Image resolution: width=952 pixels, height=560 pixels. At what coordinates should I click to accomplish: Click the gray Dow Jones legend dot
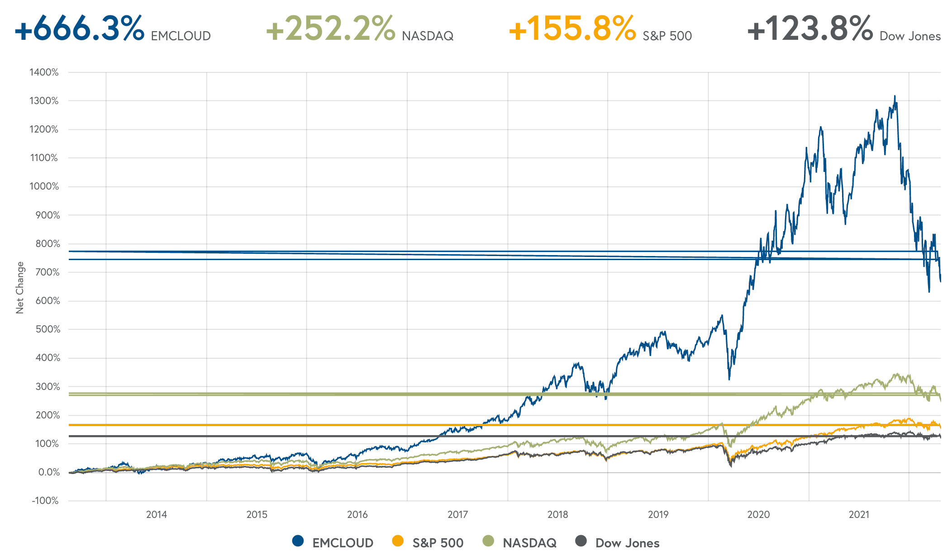tap(581, 541)
